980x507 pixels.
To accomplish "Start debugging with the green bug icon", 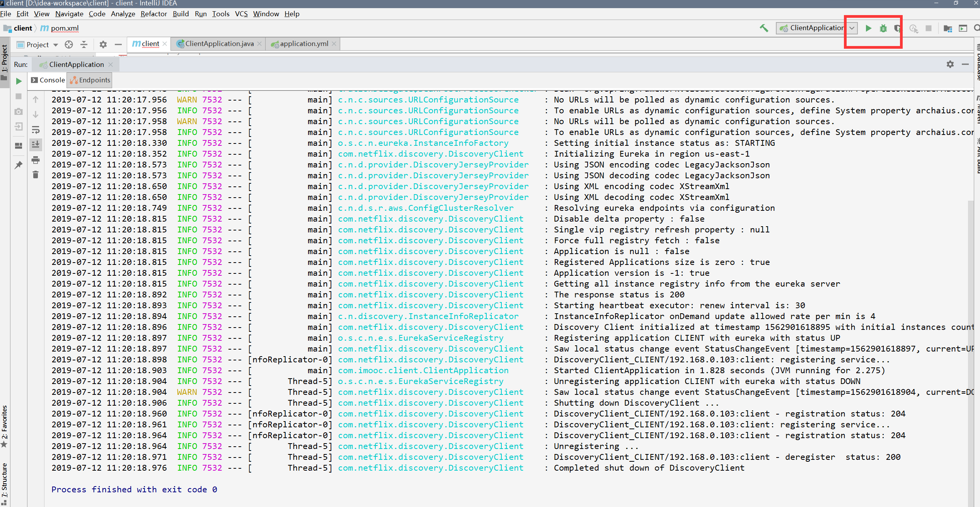I will pos(883,28).
